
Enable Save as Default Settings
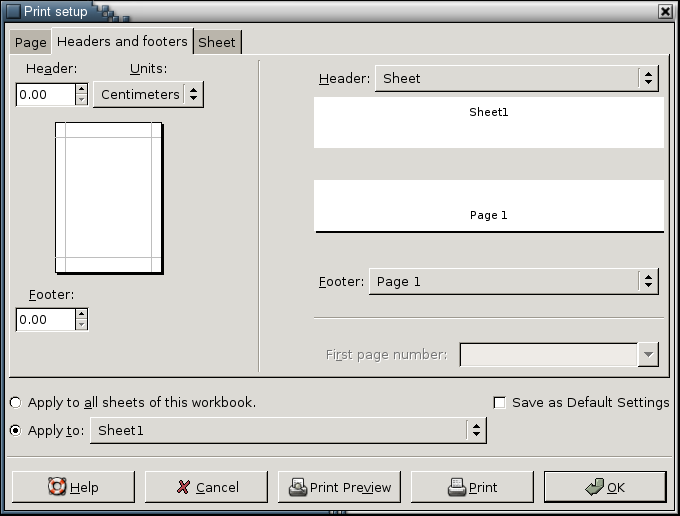pos(500,403)
